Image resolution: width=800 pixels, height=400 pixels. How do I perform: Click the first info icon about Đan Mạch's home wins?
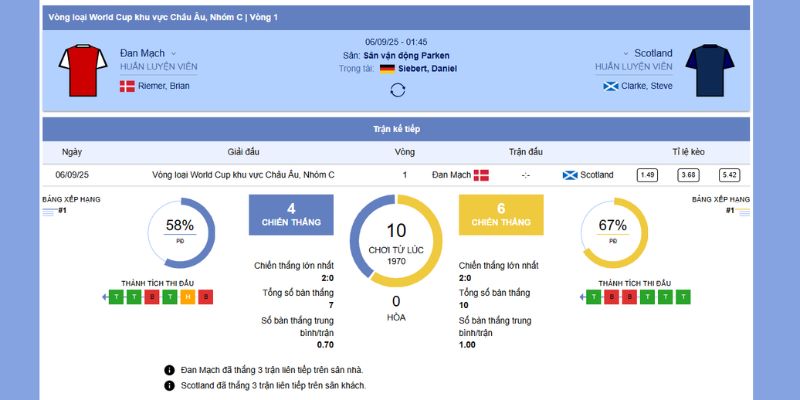click(x=169, y=370)
